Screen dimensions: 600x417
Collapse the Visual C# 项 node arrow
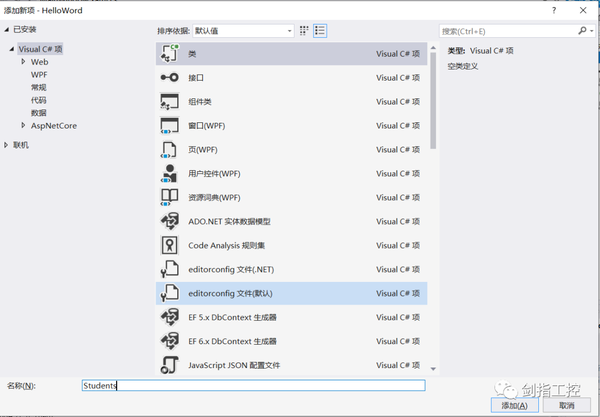pyautogui.click(x=12, y=49)
